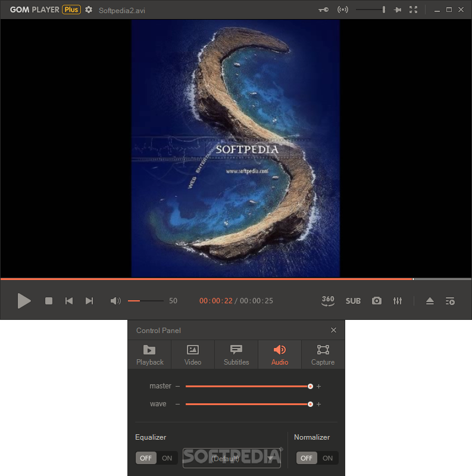
Task: Click the master volume slider
Action: [x=249, y=386]
